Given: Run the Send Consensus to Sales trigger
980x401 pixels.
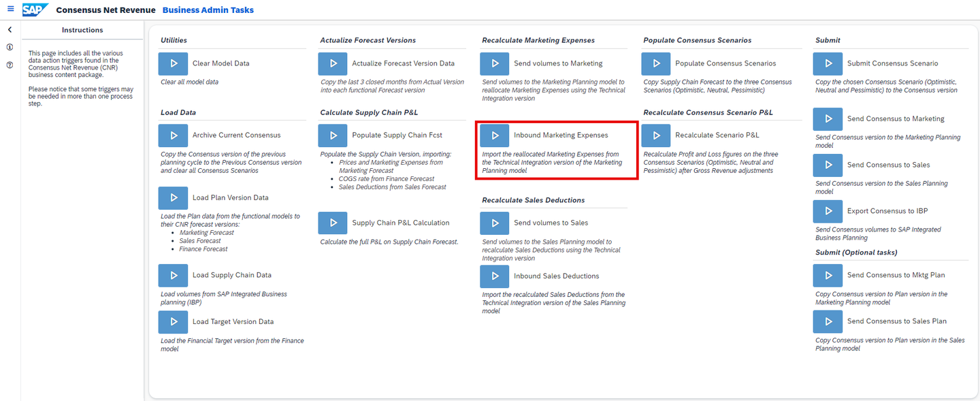Looking at the screenshot, I should pos(828,165).
